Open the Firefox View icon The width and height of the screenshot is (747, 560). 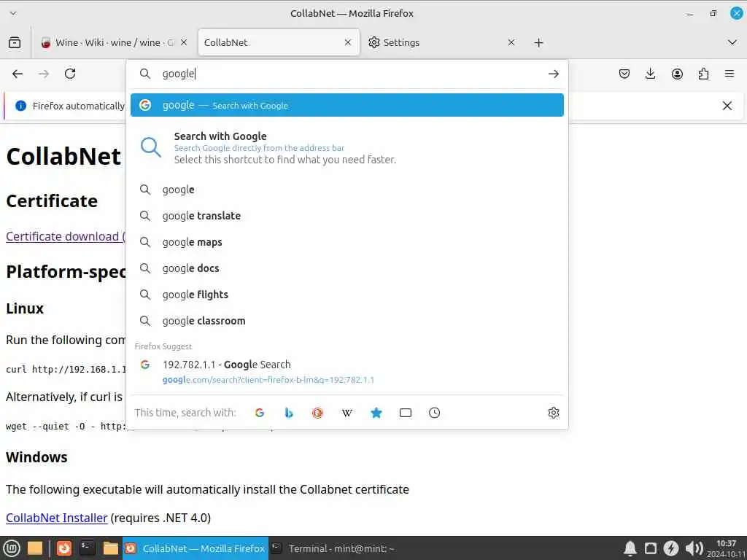point(15,42)
